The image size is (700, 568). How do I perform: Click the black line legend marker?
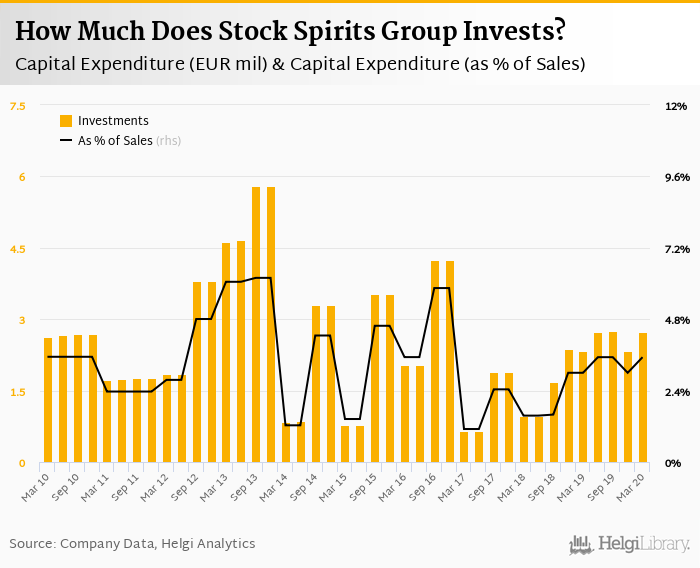[x=66, y=141]
